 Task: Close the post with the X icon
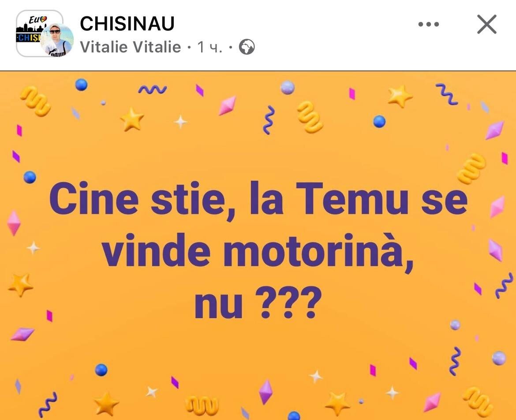tap(487, 24)
